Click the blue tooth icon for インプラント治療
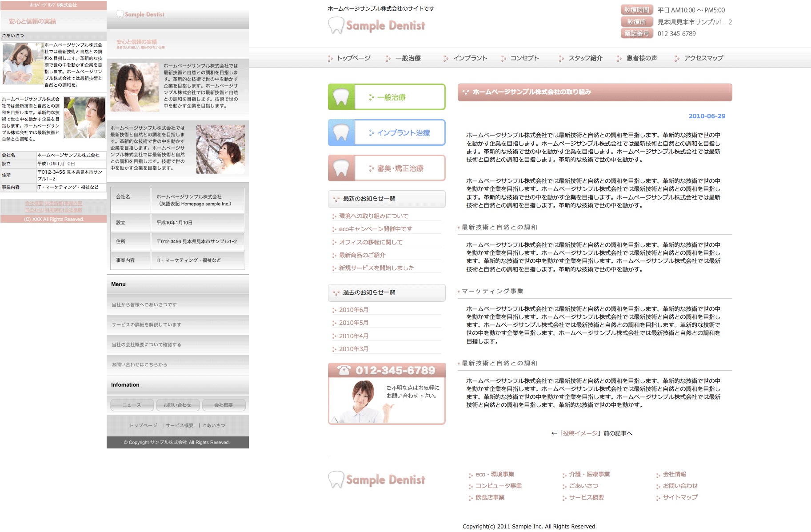811x532 pixels. (341, 132)
